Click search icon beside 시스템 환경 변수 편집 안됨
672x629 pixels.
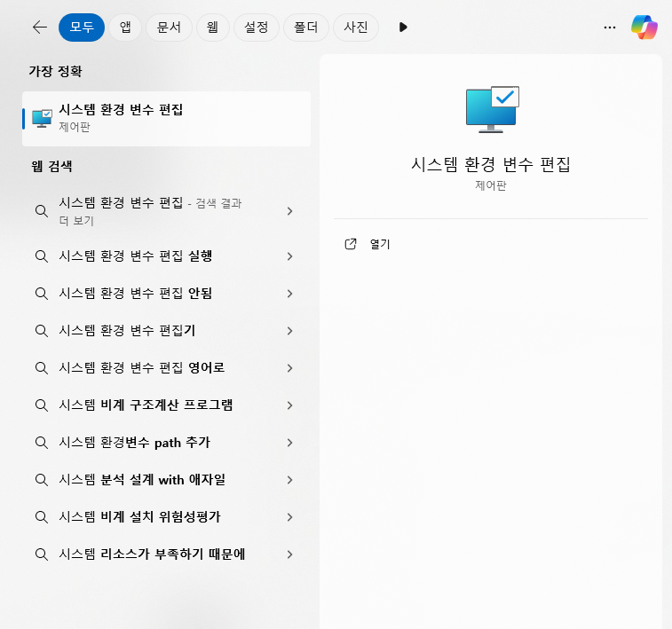(42, 294)
